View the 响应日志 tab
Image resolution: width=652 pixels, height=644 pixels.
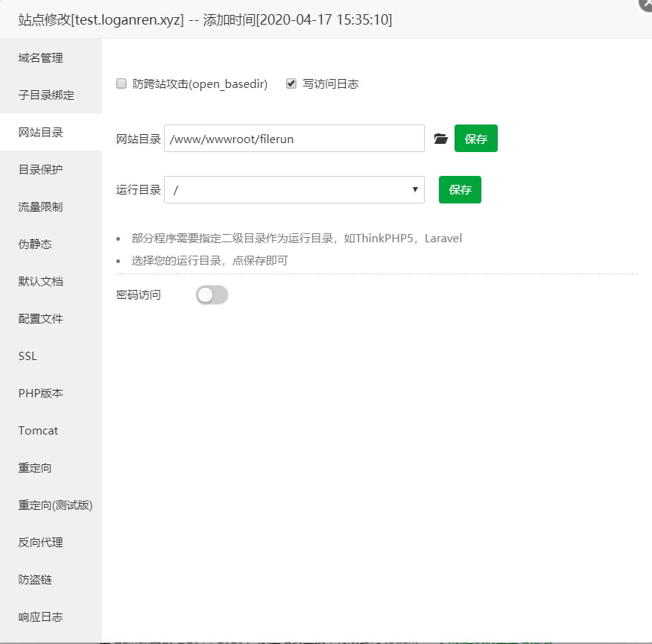(51, 617)
